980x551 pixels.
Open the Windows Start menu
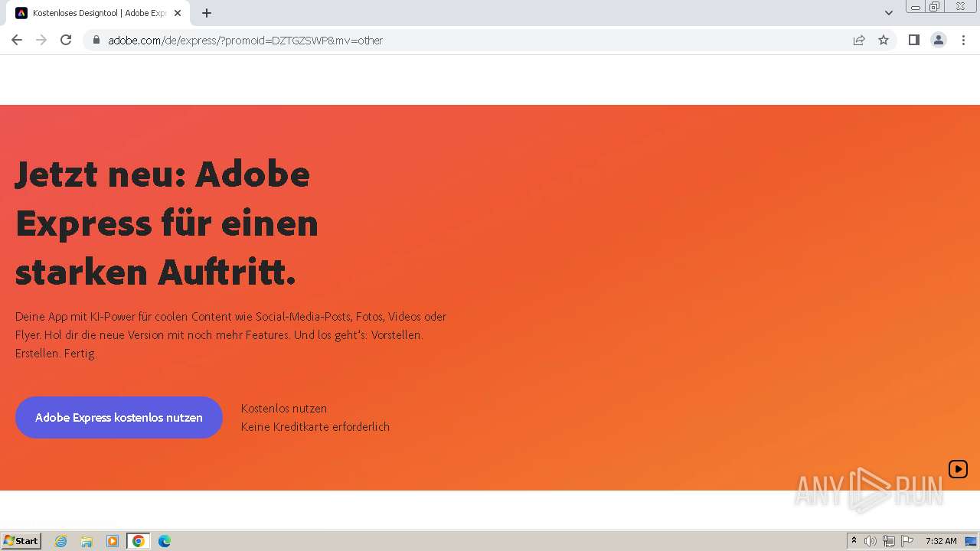coord(21,541)
